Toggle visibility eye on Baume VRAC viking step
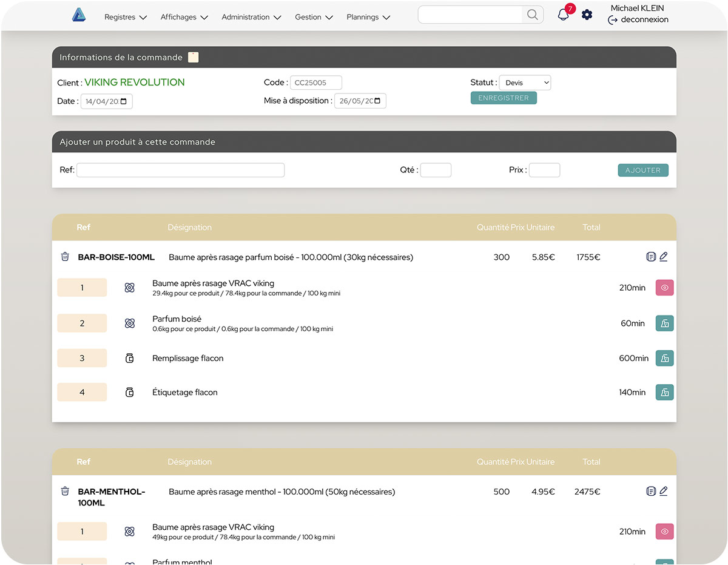Viewport: 728px width, 565px height. pos(664,287)
